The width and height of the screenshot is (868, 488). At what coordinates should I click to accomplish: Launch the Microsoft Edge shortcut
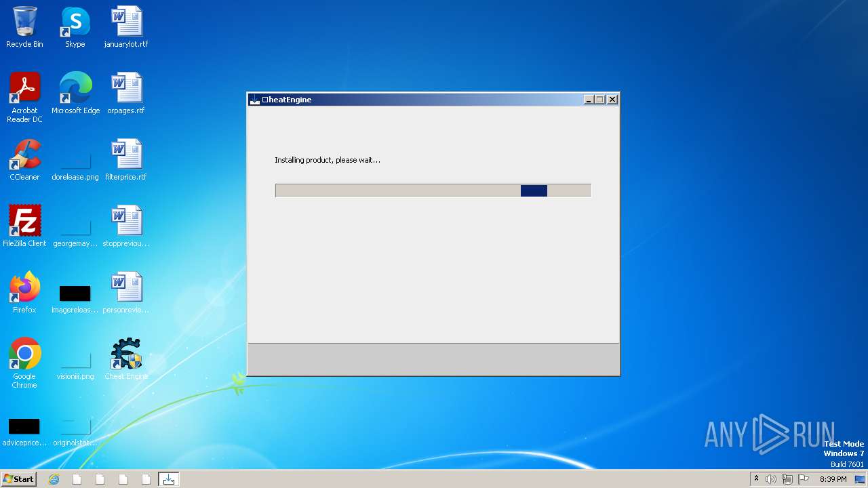[75, 94]
